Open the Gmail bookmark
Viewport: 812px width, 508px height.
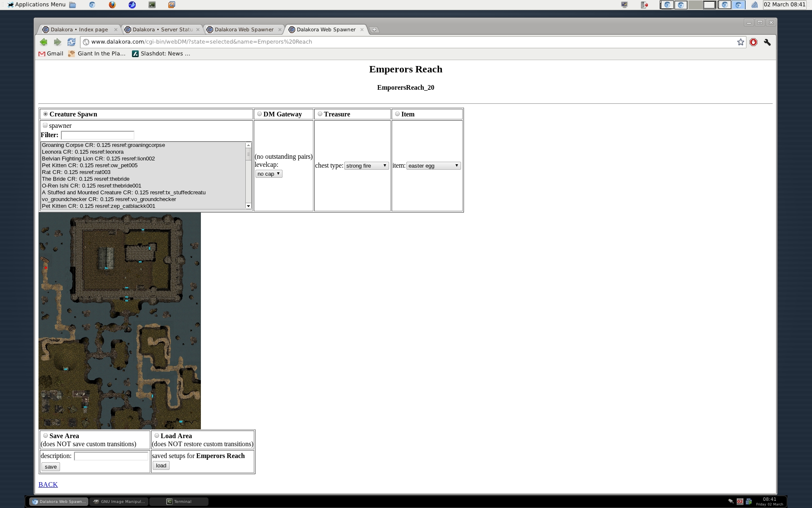[51, 53]
